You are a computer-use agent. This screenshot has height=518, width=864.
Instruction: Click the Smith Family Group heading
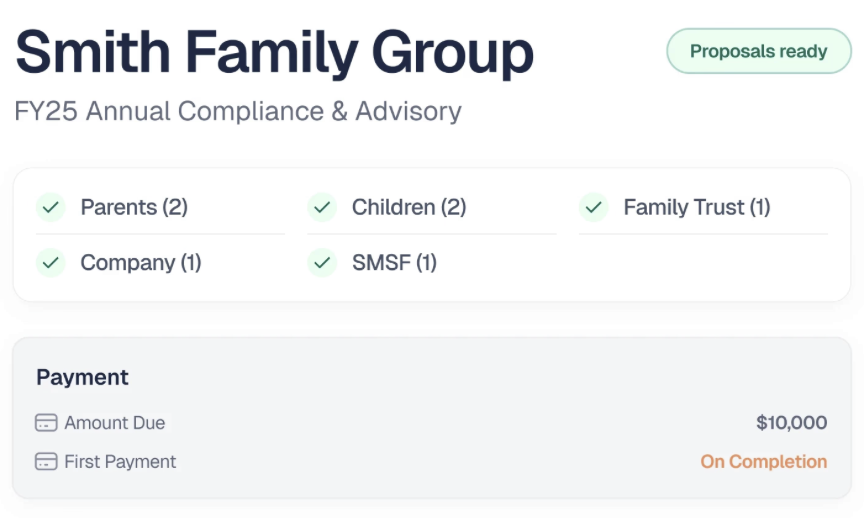pos(274,53)
